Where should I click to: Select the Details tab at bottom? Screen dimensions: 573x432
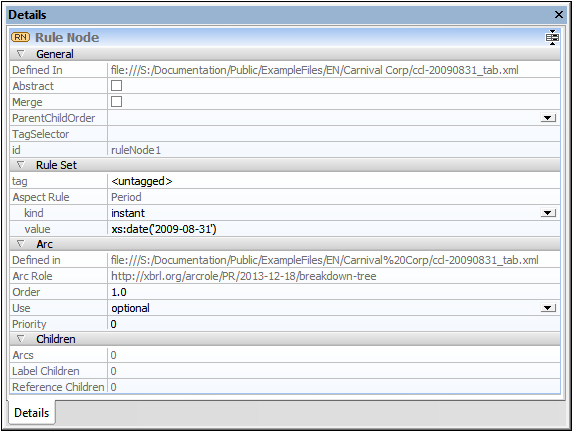(x=31, y=412)
